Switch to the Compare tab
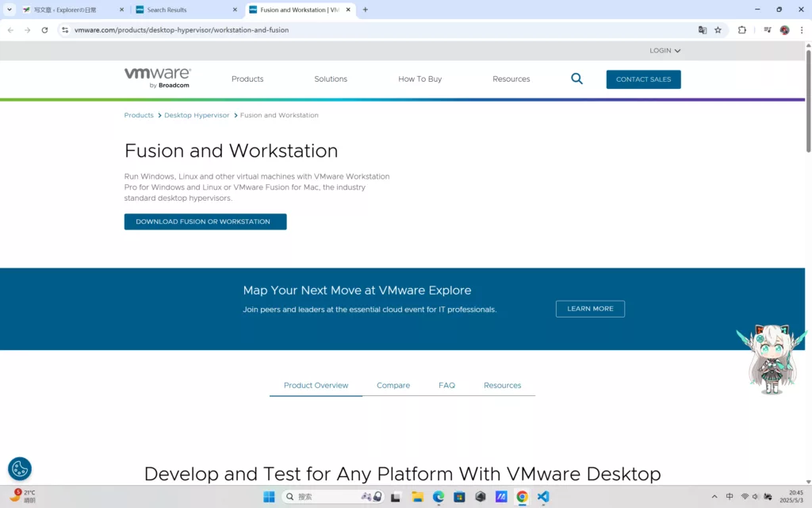 (x=393, y=386)
